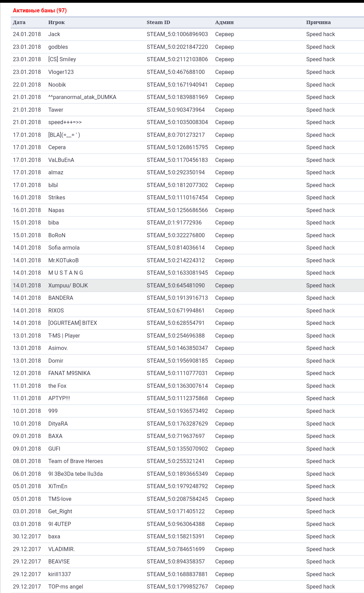Click the Speed hack reason for BANDERA
This screenshot has height=593, width=364.
point(320,298)
